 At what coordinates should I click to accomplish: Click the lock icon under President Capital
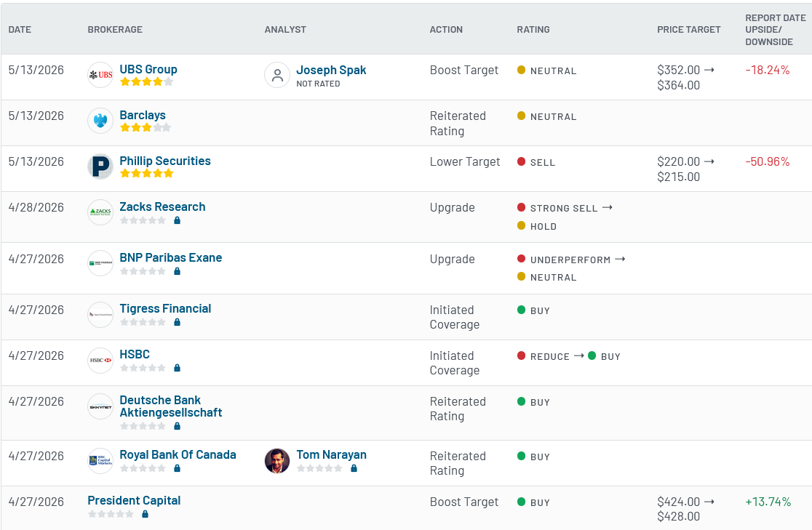coord(145,514)
